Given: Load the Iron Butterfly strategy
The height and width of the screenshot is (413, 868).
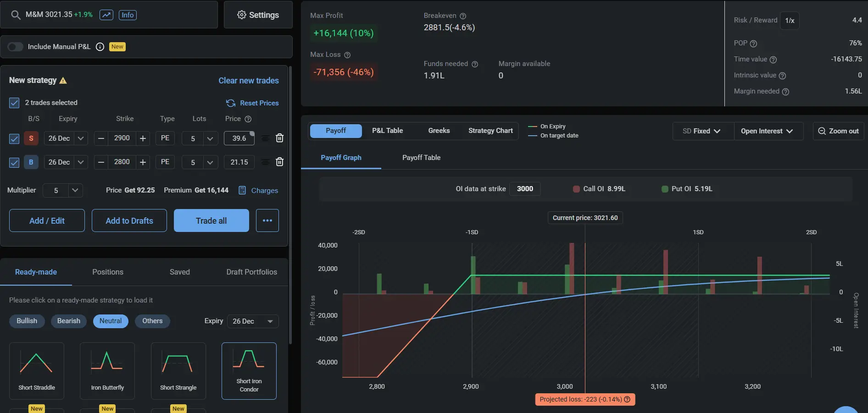Looking at the screenshot, I should click(x=107, y=371).
